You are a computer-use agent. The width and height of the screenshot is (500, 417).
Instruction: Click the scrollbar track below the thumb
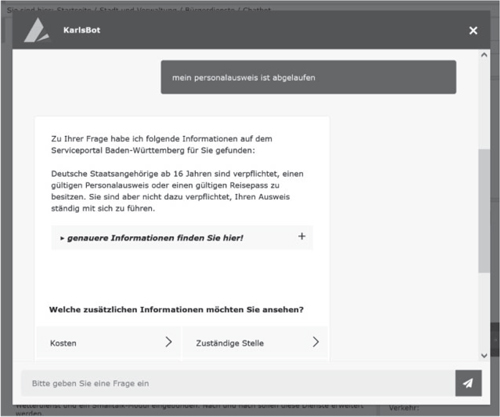click(484, 312)
